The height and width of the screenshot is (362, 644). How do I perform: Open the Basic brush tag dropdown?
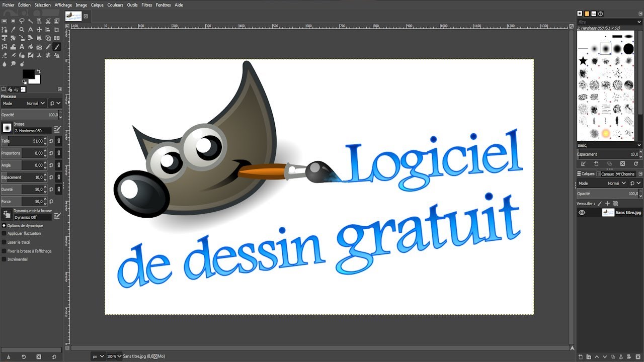pyautogui.click(x=609, y=145)
